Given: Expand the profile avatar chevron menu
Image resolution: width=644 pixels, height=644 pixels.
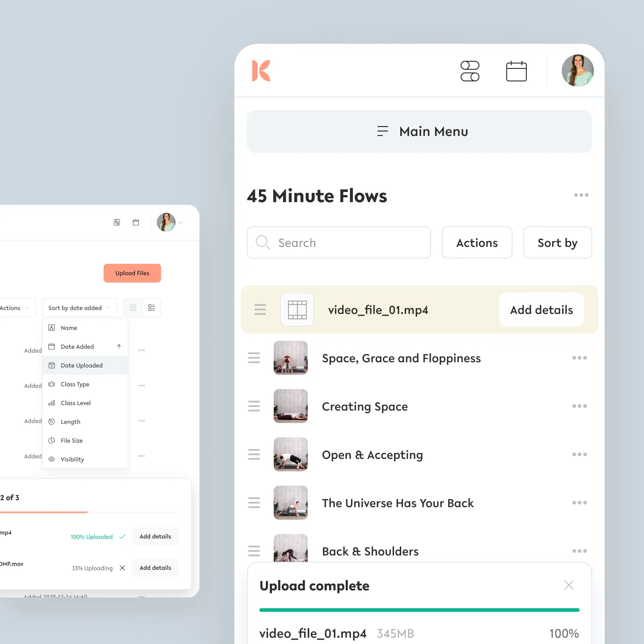Looking at the screenshot, I should pyautogui.click(x=181, y=222).
